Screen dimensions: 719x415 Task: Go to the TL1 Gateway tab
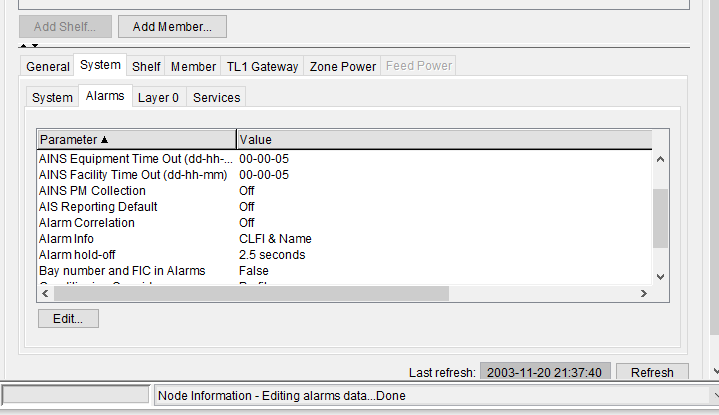click(262, 66)
